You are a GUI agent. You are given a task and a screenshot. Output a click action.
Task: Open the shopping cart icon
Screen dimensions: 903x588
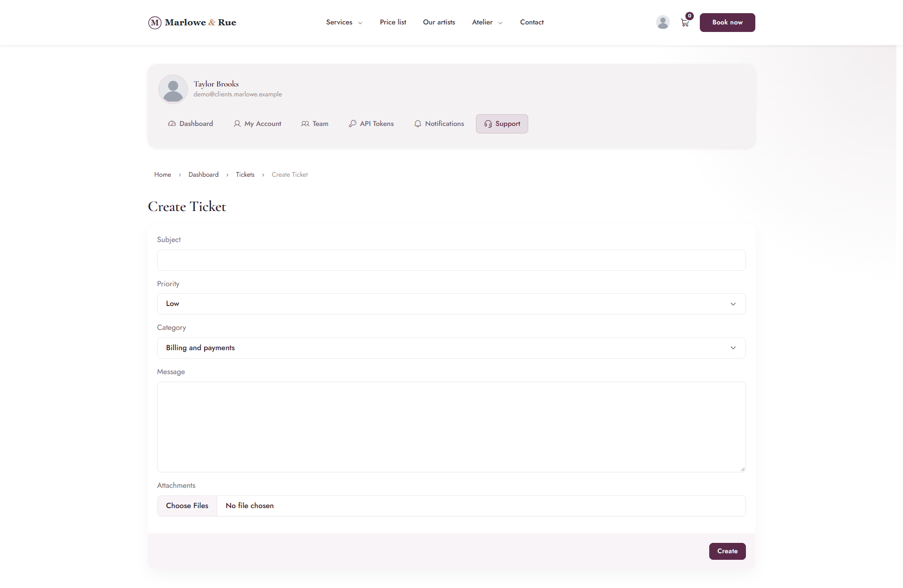(685, 22)
